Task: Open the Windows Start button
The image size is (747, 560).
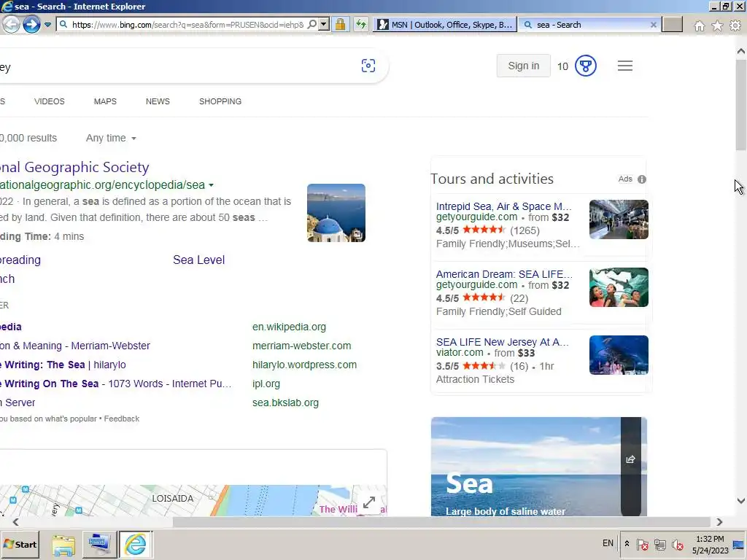Action: [x=20, y=544]
